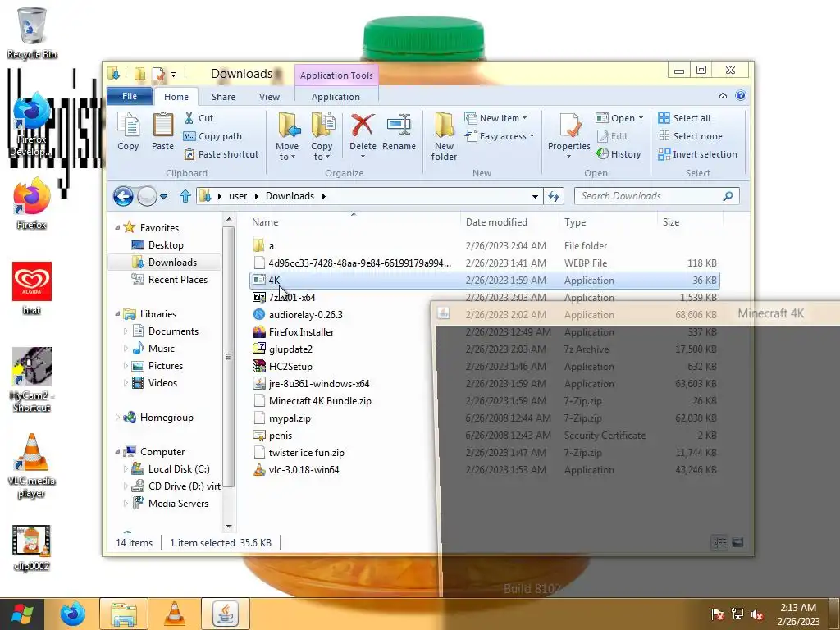Click Paste shortcut in the ribbon
The height and width of the screenshot is (630, 840).
221,154
